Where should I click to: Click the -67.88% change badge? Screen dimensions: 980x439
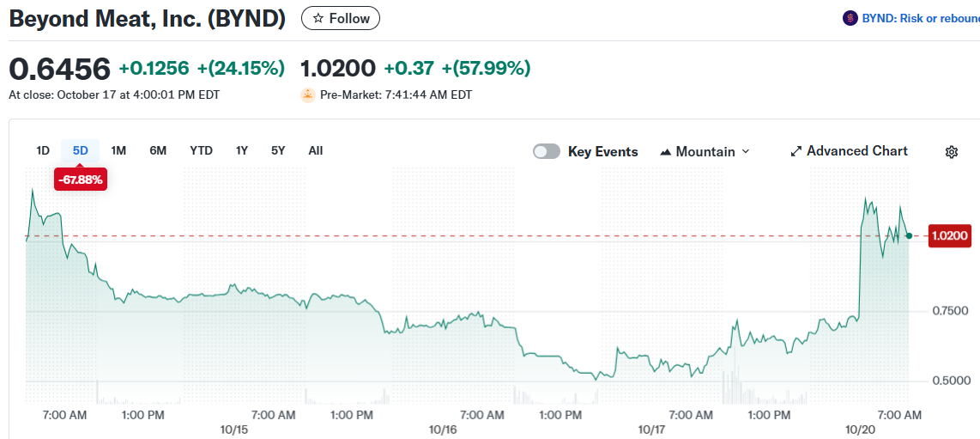pyautogui.click(x=81, y=180)
